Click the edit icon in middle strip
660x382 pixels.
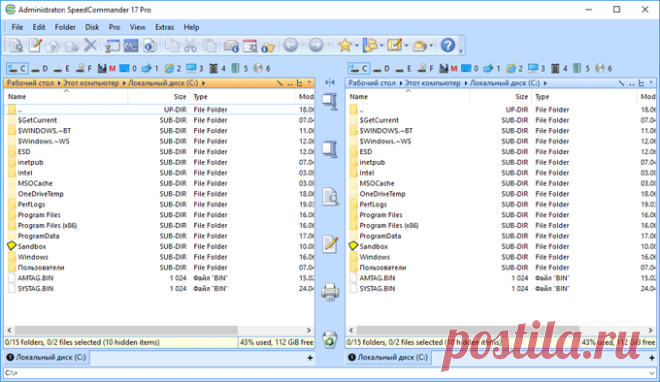click(330, 244)
